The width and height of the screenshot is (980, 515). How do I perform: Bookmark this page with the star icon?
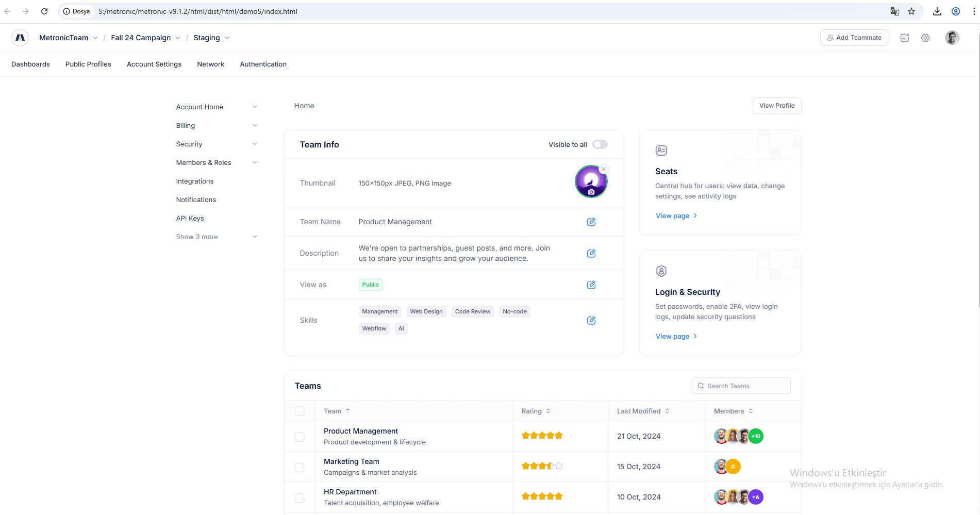[911, 11]
